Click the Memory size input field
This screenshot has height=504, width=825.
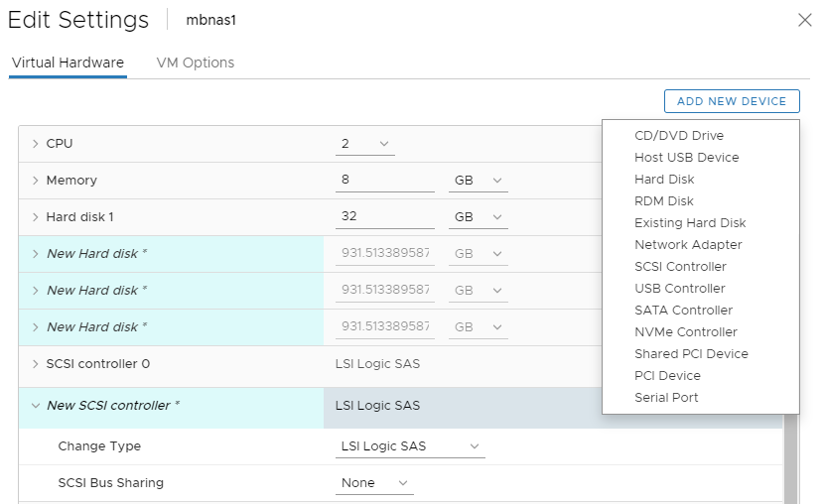point(384,180)
